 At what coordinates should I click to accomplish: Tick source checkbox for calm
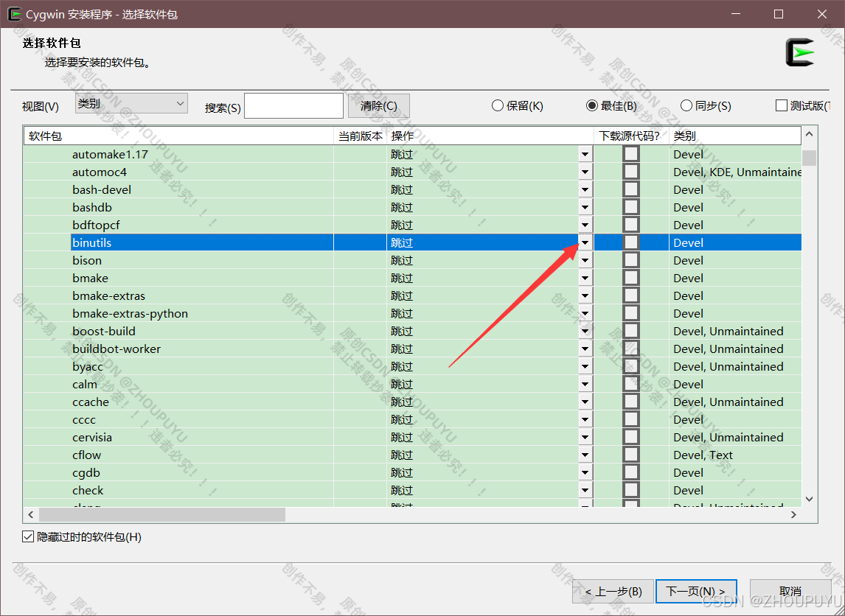click(x=630, y=384)
